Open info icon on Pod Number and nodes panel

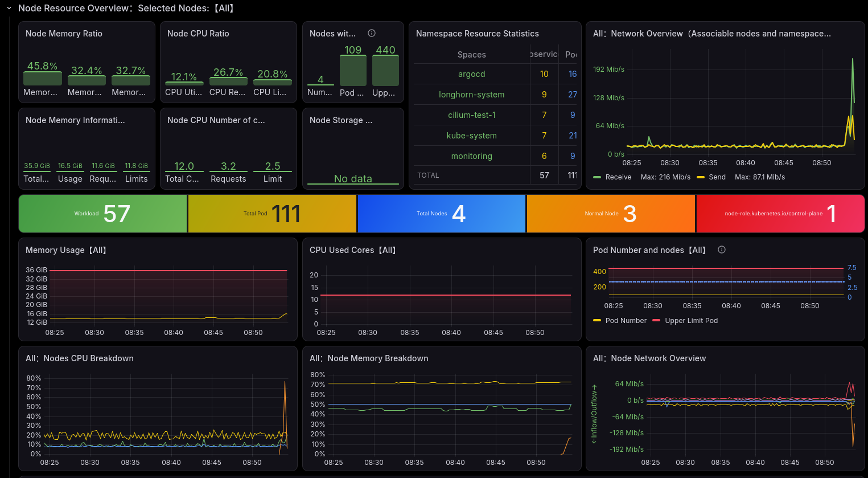(722, 250)
